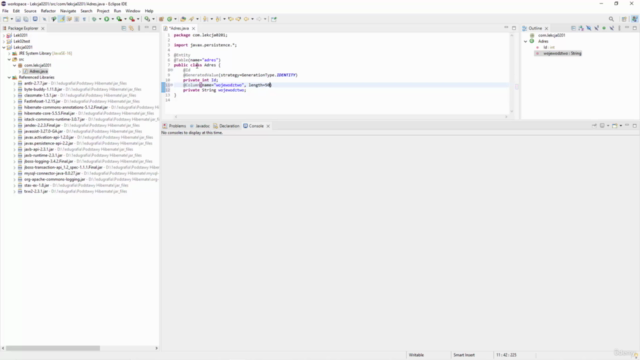The image size is (640, 360).
Task: Click Collapse All in Package Explorer
Action: (x=124, y=28)
